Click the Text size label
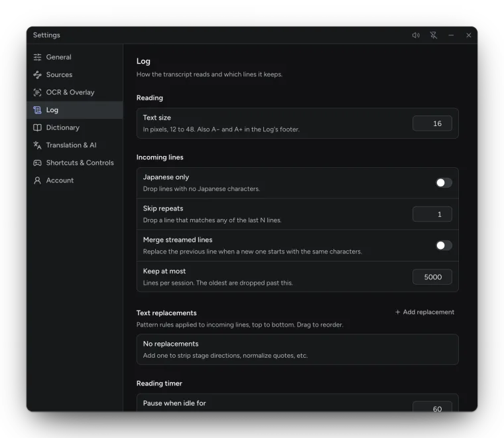 157,117
